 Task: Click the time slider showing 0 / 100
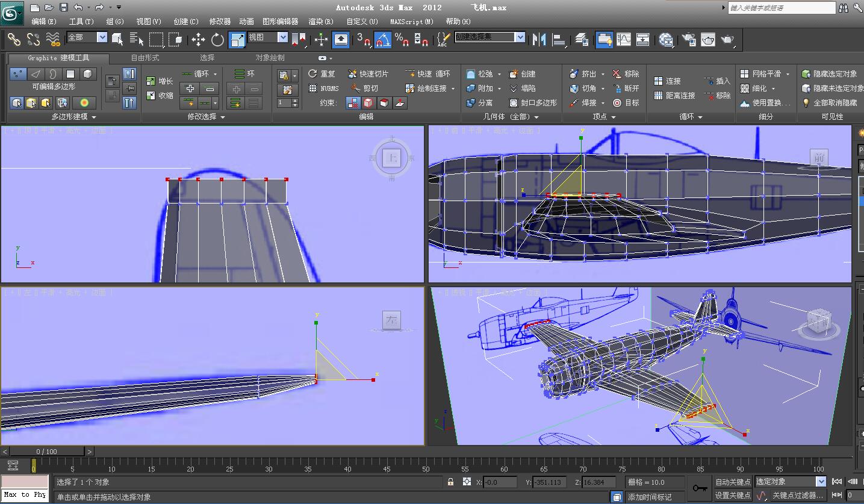point(47,451)
